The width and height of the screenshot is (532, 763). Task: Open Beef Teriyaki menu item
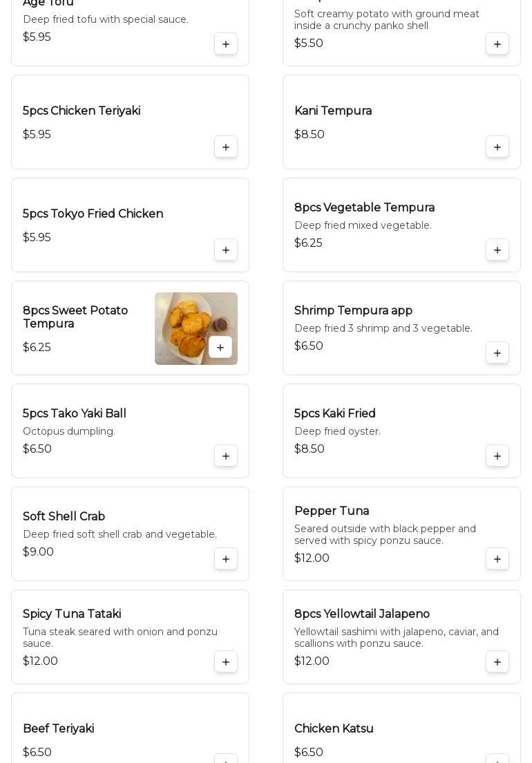pyautogui.click(x=59, y=729)
